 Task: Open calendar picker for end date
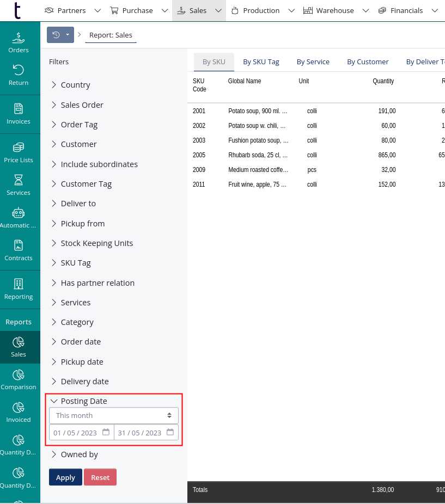[x=170, y=432]
